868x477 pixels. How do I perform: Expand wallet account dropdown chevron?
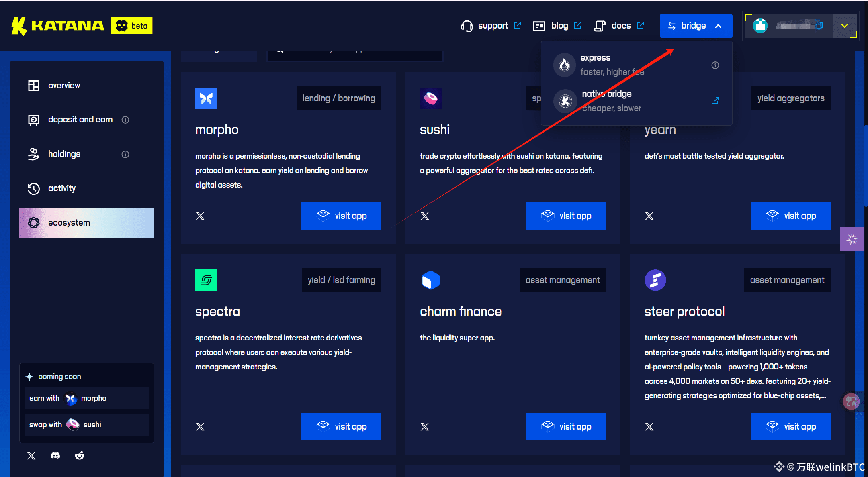click(x=844, y=26)
